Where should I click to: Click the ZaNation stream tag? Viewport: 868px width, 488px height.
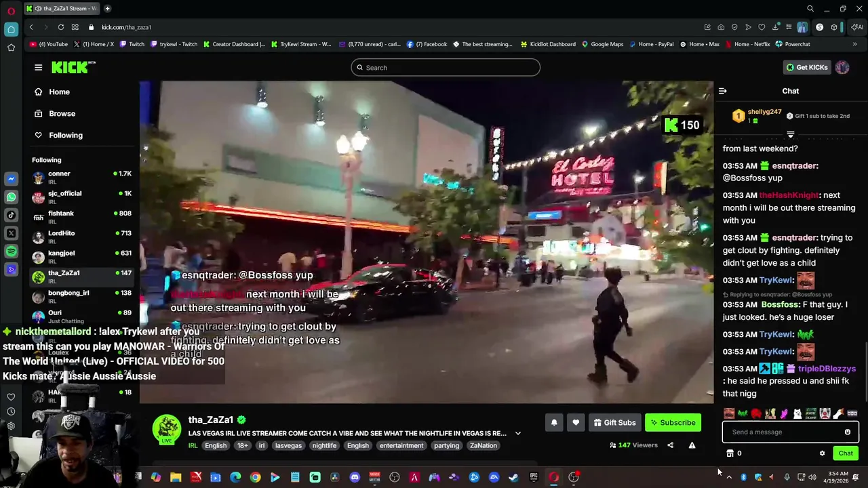484,445
